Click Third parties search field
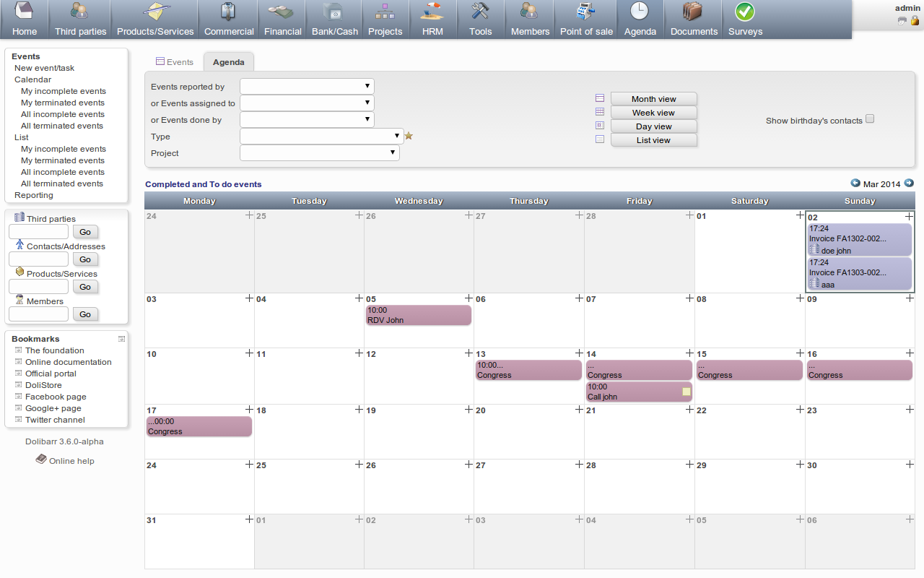The height and width of the screenshot is (578, 924). [38, 232]
